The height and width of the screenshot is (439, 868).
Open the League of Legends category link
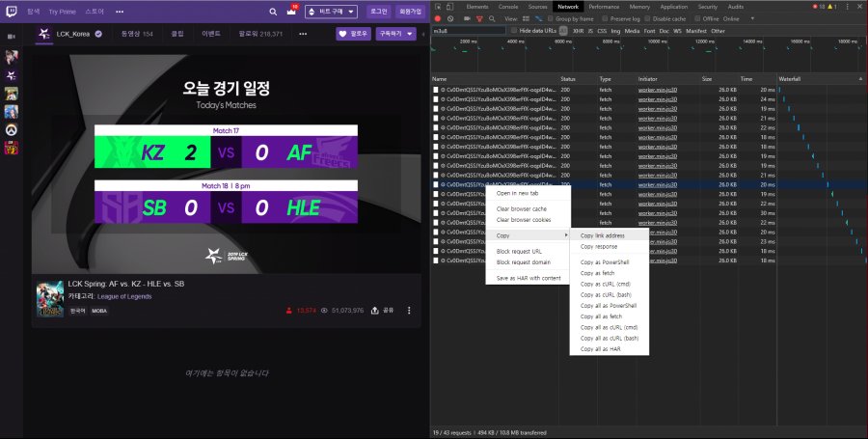point(124,297)
